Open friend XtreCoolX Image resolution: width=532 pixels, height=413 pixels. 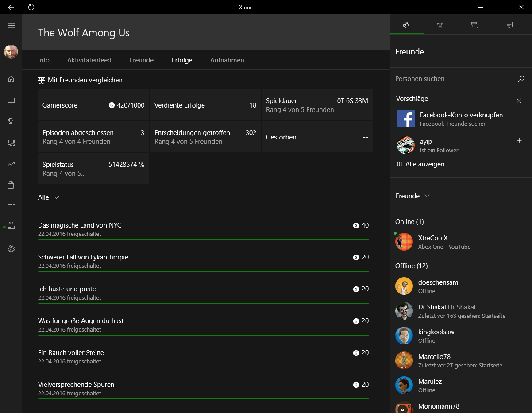[x=461, y=242]
